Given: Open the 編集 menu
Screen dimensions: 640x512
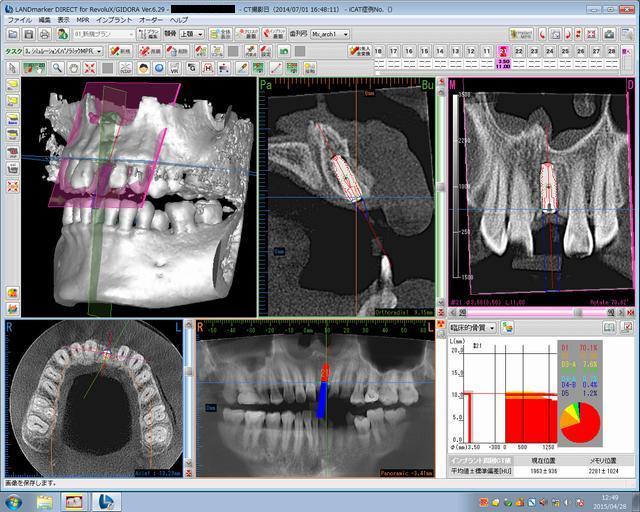Looking at the screenshot, I should [44, 20].
